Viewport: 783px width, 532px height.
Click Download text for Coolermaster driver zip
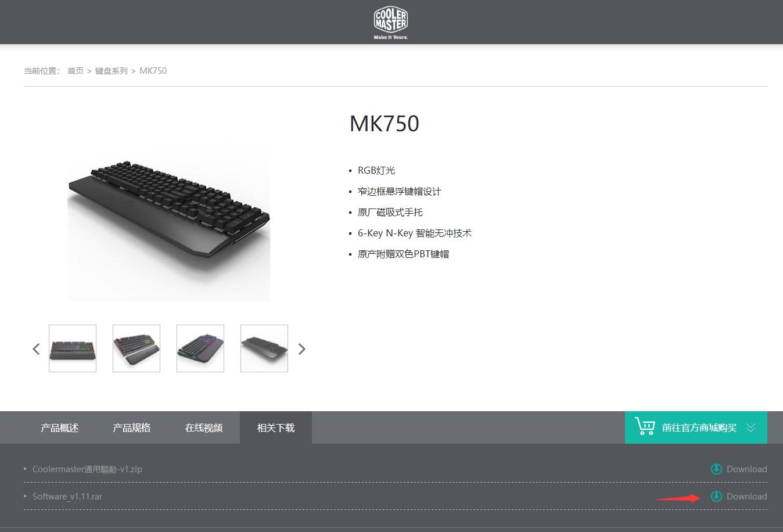click(747, 469)
